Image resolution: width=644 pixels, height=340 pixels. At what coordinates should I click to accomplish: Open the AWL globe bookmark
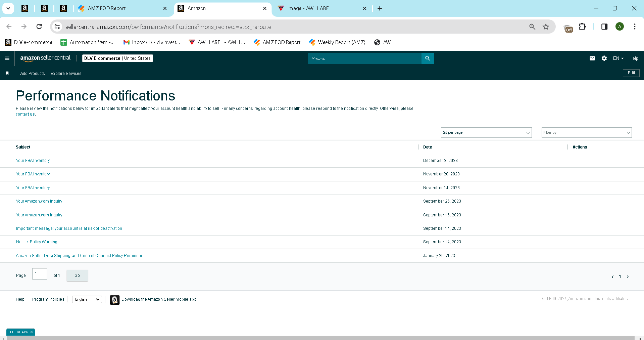coord(384,42)
